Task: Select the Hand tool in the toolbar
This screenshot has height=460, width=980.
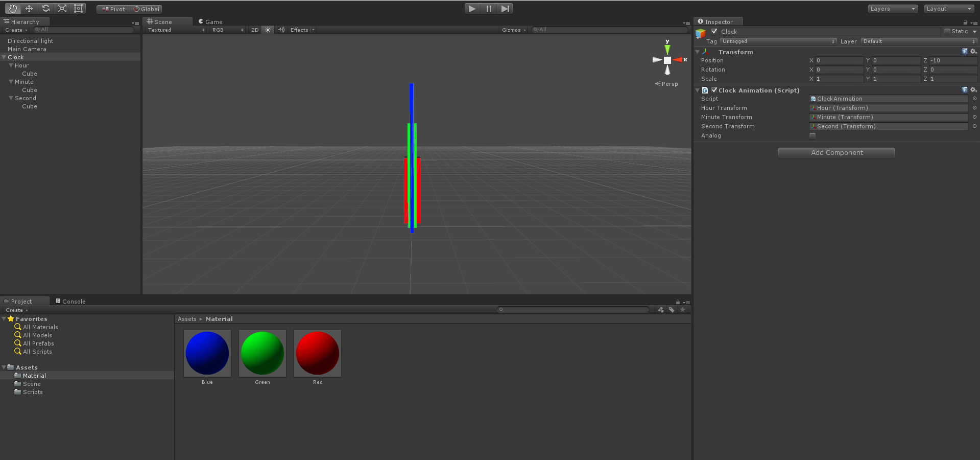Action: (x=12, y=8)
